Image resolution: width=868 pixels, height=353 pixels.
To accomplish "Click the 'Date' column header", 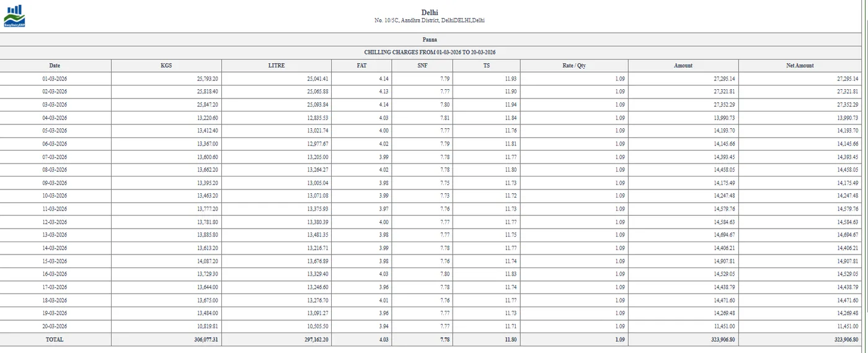I will [x=55, y=66].
